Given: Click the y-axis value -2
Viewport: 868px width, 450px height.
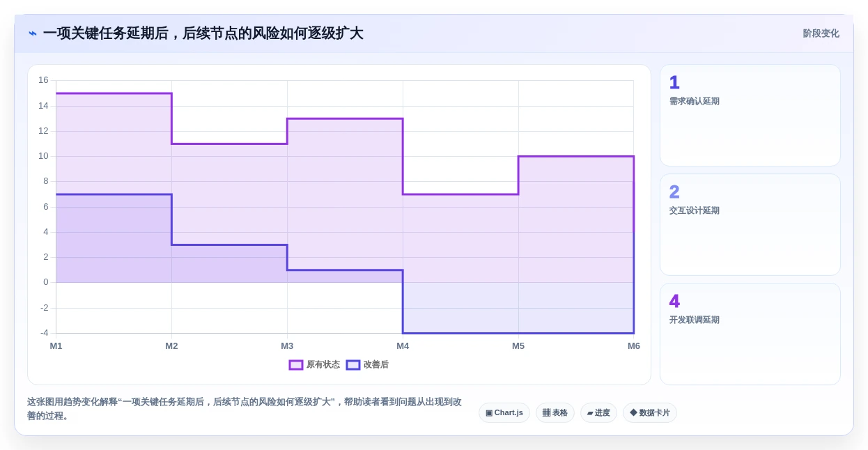Looking at the screenshot, I should pyautogui.click(x=45, y=308).
